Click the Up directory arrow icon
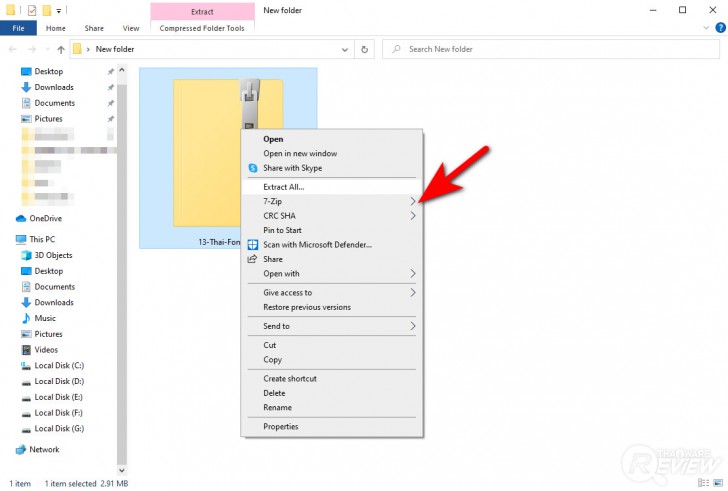 tap(61, 49)
